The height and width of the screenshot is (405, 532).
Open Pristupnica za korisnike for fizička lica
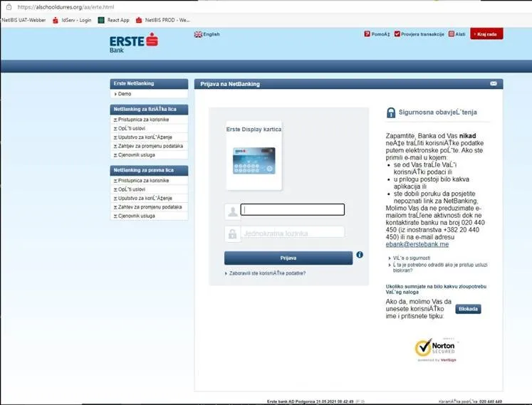(143, 120)
